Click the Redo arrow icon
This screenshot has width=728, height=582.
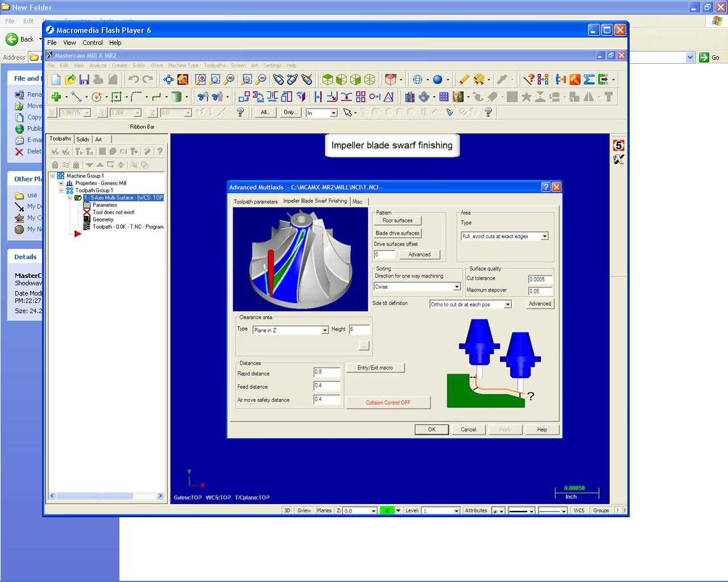148,80
